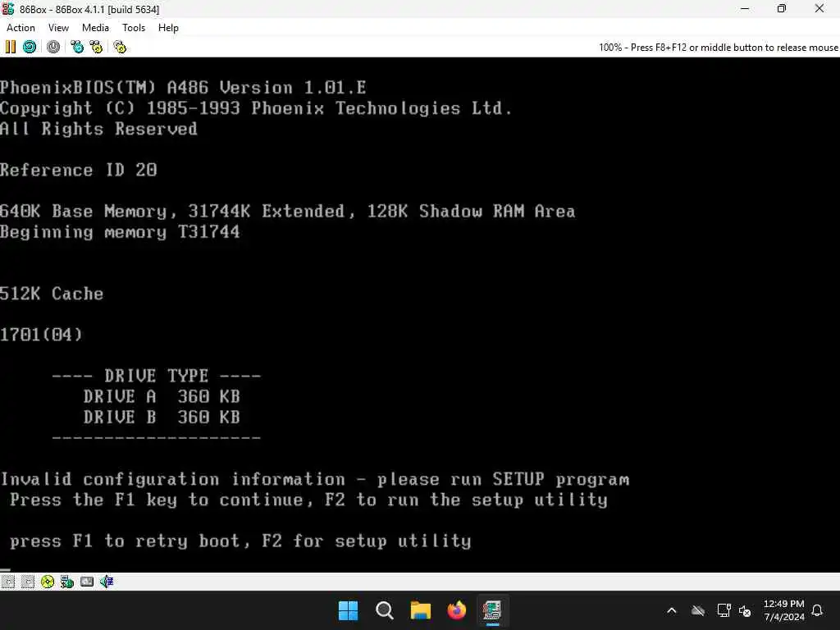
Task: Click the 'Copyright (C) 1985-1993 Phoenix Technologies' line
Action: click(x=256, y=108)
